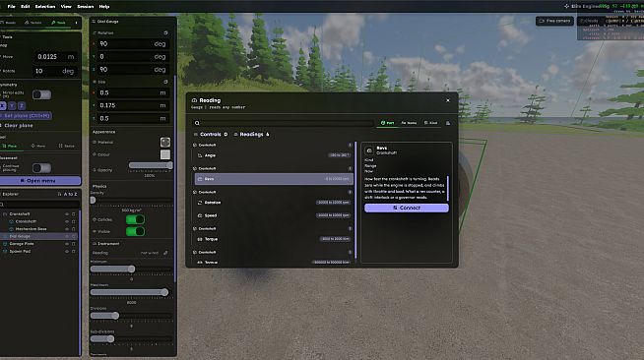This screenshot has width=644, height=360.
Task: Click the Explorer search magnifier icon
Action: 2,205
